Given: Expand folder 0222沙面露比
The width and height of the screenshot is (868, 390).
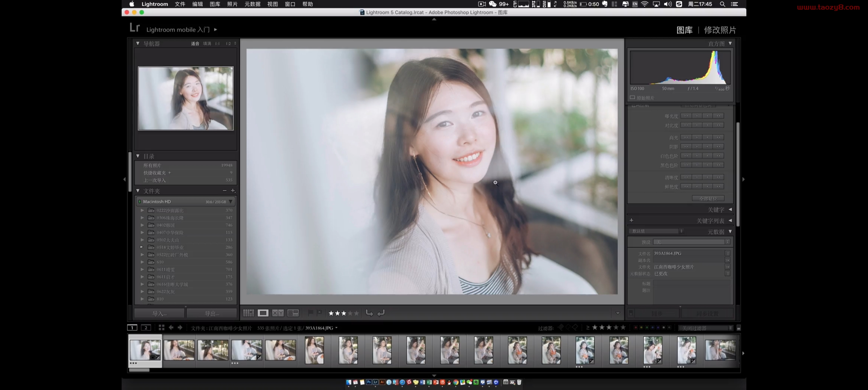Looking at the screenshot, I should coord(142,210).
